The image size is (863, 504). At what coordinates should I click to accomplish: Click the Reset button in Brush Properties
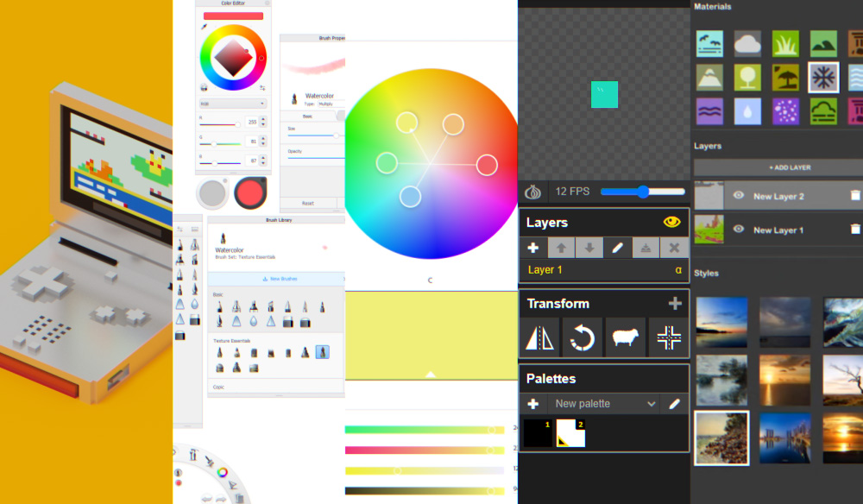coord(310,203)
